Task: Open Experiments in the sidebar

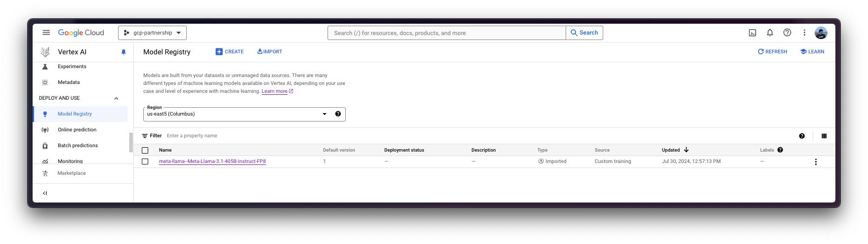Action: point(72,67)
